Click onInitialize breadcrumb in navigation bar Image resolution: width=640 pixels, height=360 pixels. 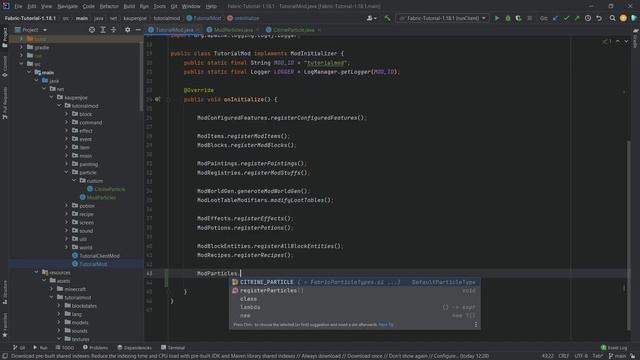[243, 18]
